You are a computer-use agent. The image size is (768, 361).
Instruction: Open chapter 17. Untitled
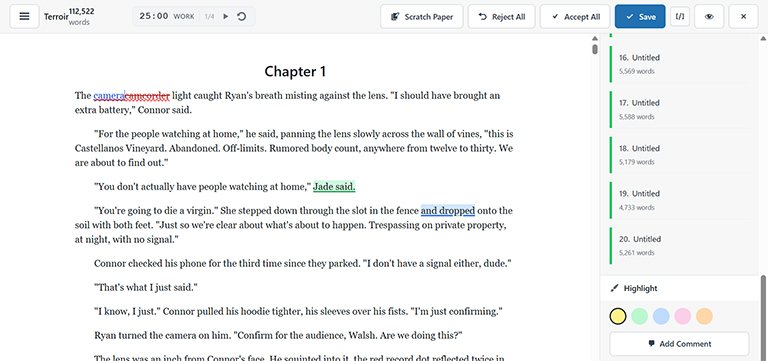tap(679, 110)
